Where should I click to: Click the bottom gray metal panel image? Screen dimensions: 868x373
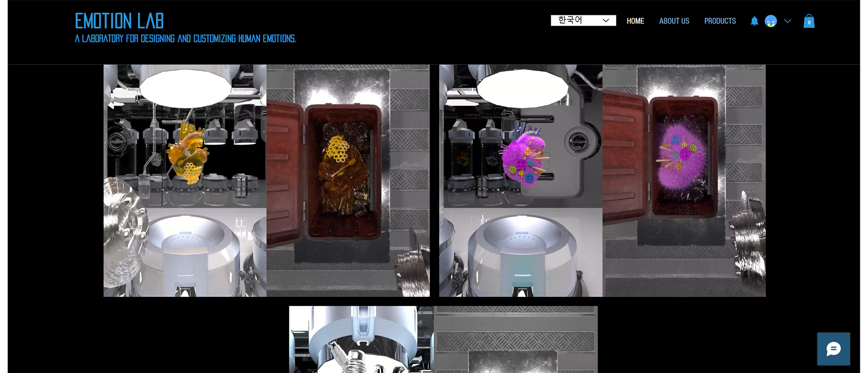[x=515, y=340]
